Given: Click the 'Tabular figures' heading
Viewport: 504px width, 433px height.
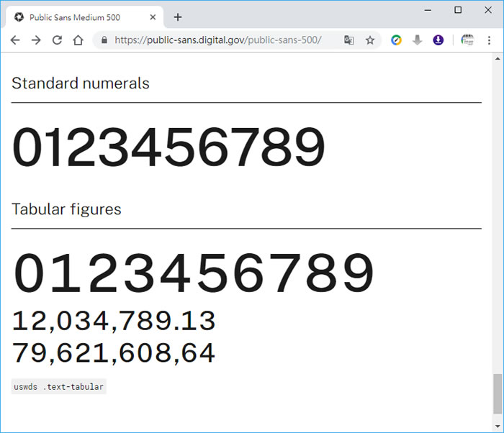Looking at the screenshot, I should tap(66, 209).
